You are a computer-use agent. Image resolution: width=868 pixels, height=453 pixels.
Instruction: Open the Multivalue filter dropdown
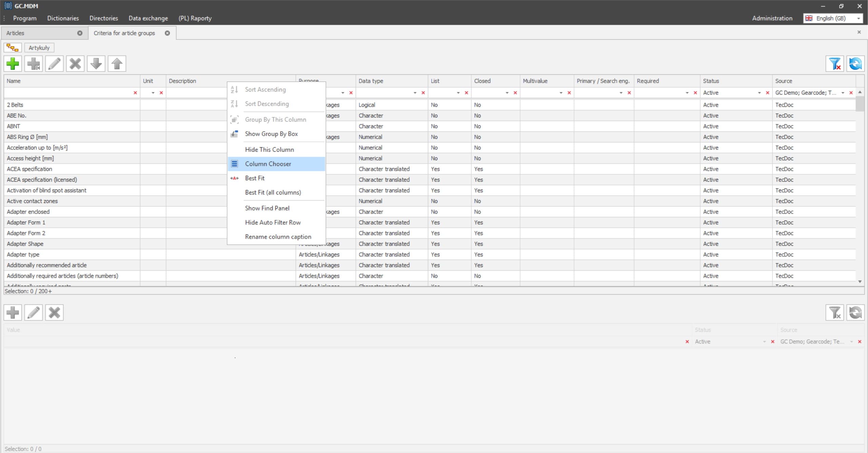click(561, 93)
